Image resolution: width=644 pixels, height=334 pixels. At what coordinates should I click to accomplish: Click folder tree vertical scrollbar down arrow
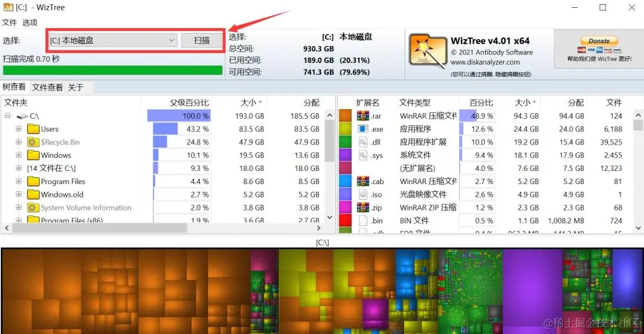click(x=329, y=217)
